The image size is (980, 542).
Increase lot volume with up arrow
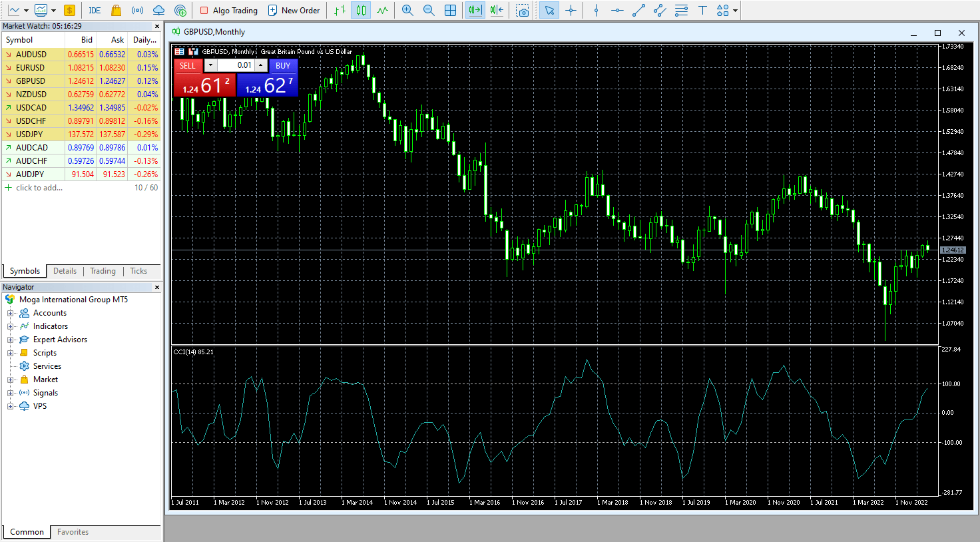click(x=260, y=65)
